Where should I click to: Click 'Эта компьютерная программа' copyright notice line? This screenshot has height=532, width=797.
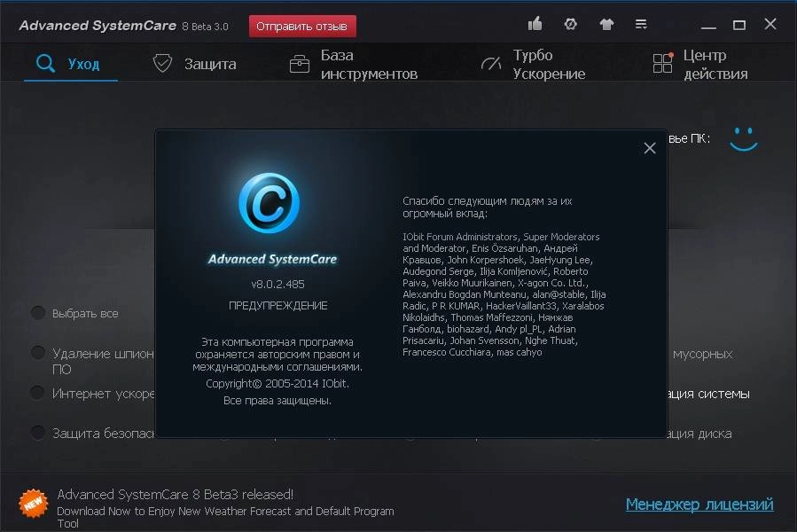point(277,341)
